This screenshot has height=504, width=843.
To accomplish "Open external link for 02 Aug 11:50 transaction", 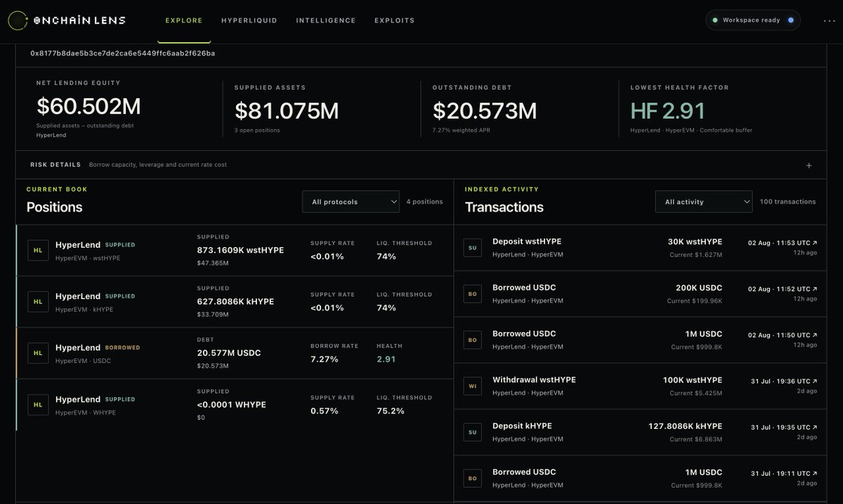I will click(815, 336).
